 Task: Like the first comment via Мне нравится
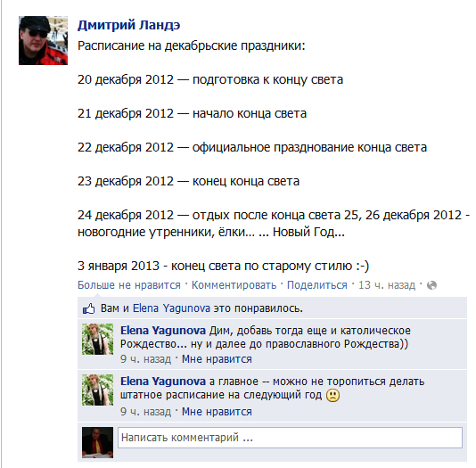coord(217,359)
